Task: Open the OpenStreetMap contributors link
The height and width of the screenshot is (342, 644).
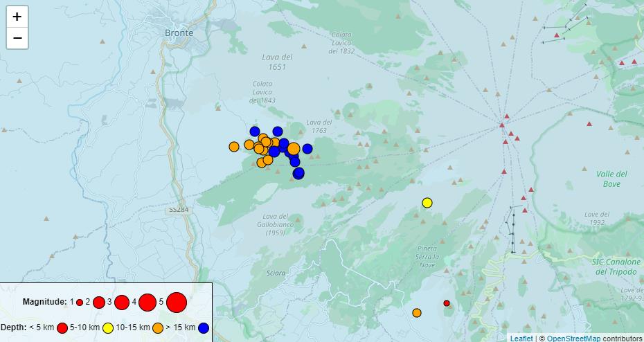Action: 573,338
